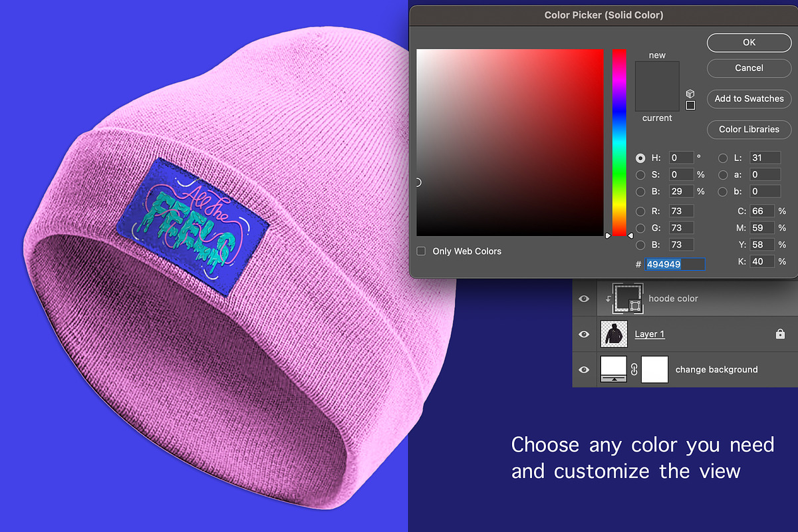Select the Lab b radio button
Screen dimensions: 798x532
[723, 192]
